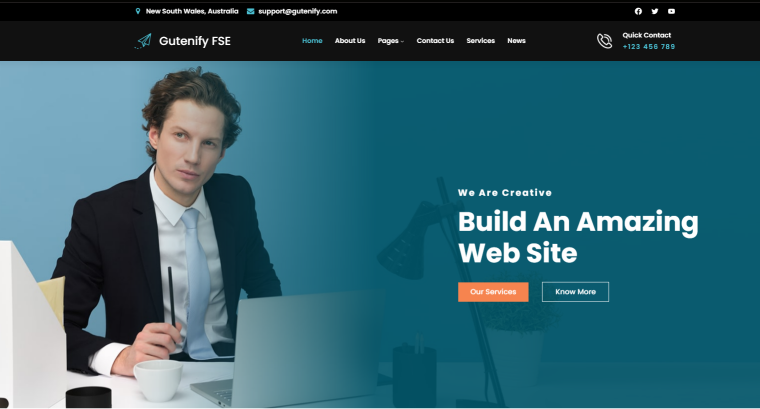Click the orange Our Services button
Screen dimensions: 760x409
point(493,292)
